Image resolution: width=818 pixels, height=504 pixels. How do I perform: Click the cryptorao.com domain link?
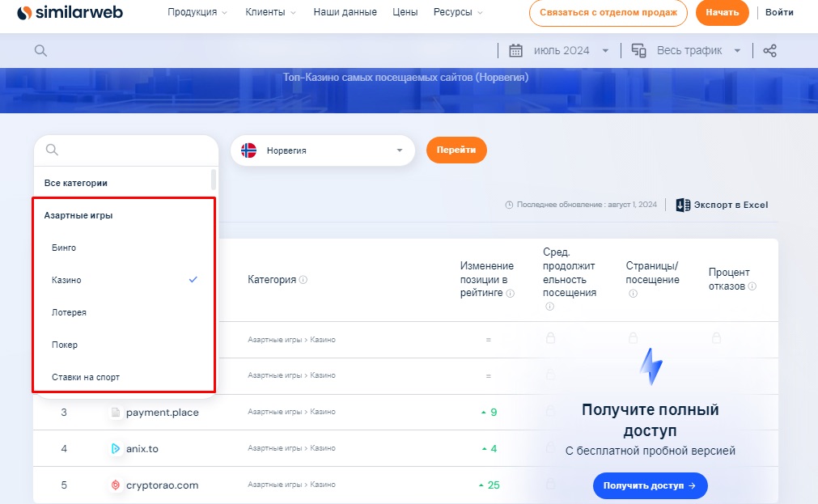tap(163, 485)
